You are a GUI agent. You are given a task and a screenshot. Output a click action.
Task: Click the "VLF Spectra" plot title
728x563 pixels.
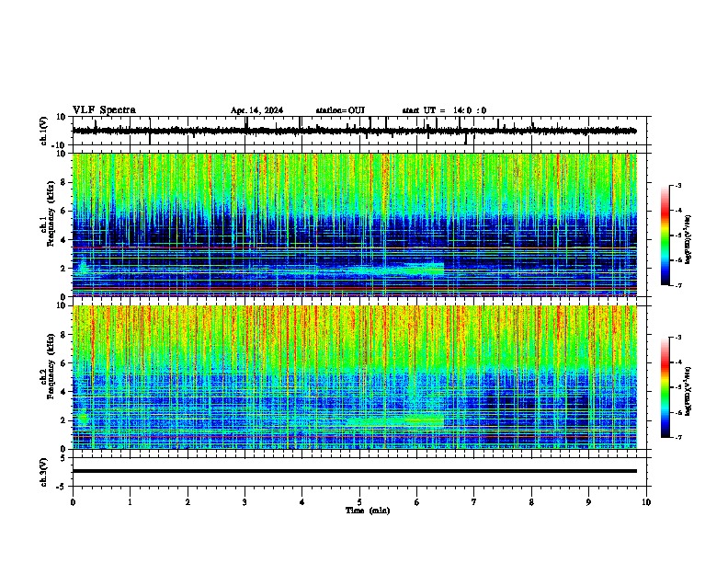[104, 110]
